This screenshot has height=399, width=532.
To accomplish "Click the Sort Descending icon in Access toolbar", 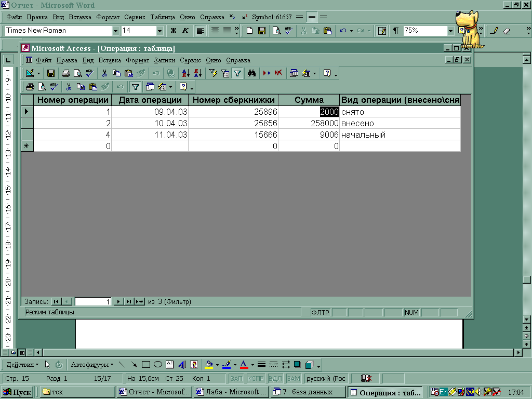I will point(197,73).
